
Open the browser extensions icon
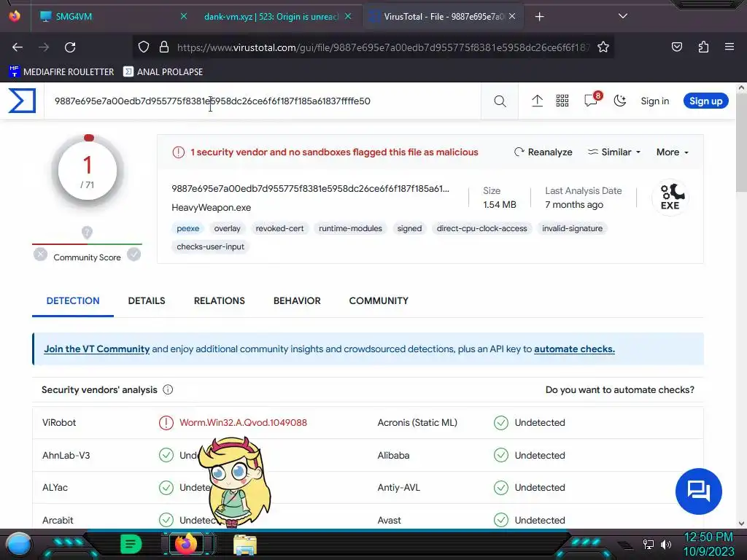(703, 47)
